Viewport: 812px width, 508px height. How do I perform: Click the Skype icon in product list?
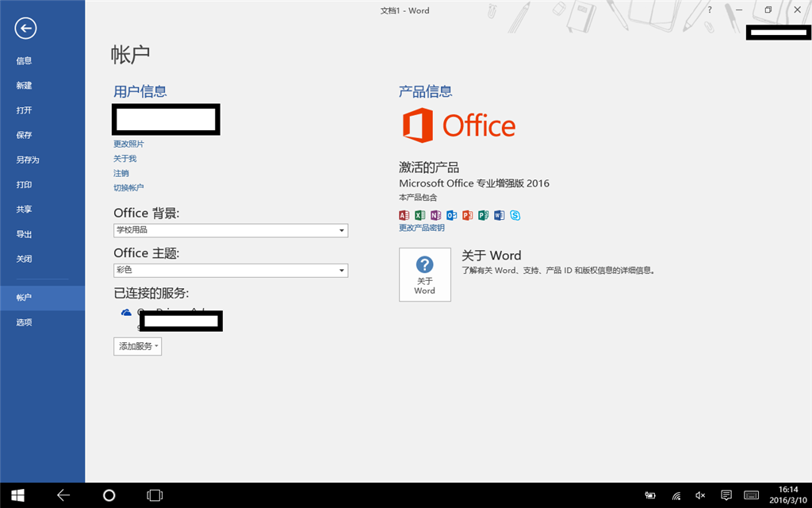515,215
